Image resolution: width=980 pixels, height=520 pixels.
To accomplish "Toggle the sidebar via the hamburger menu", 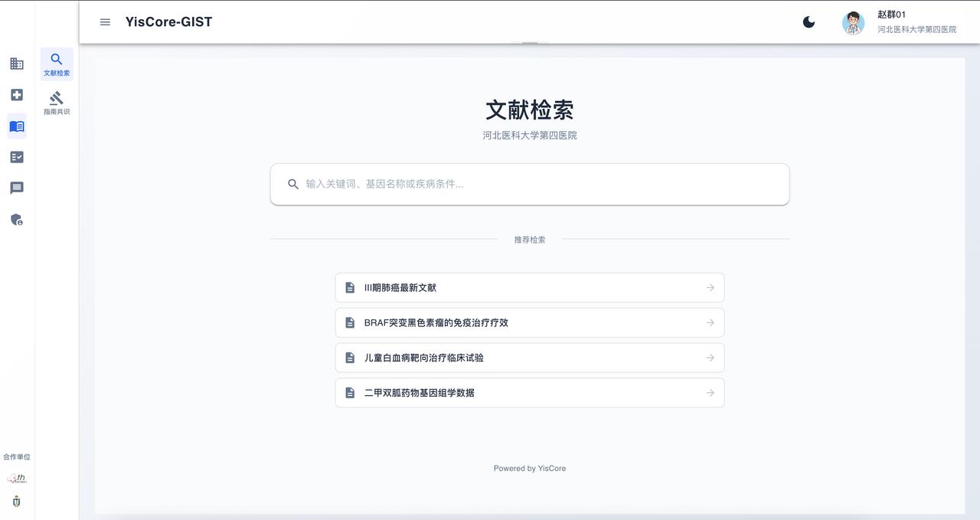I will pyautogui.click(x=105, y=22).
